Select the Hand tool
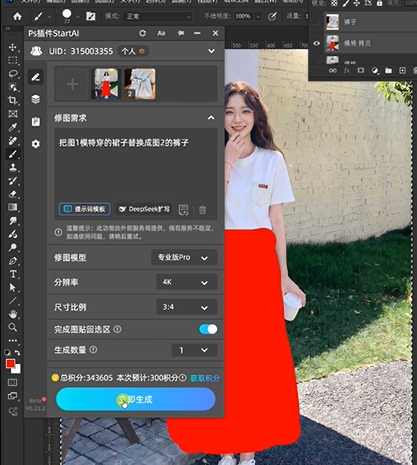The width and height of the screenshot is (417, 465). point(13,314)
